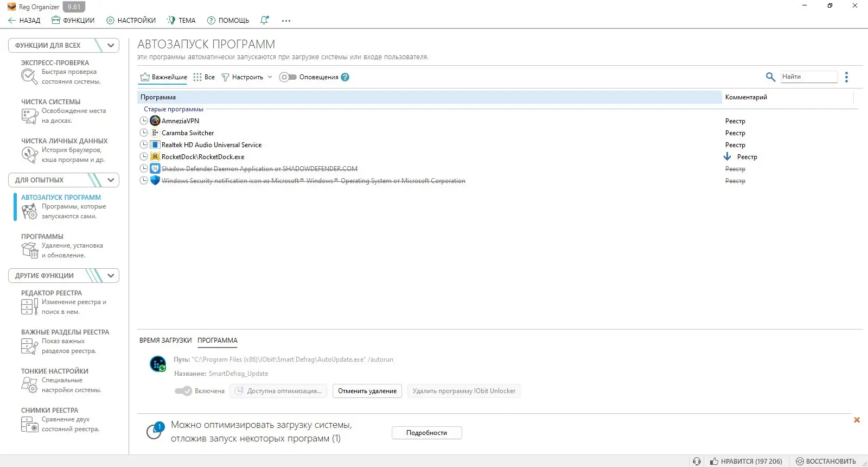The image size is (868, 467).
Task: Click the delay clock icon for RocketDock
Action: point(144,156)
